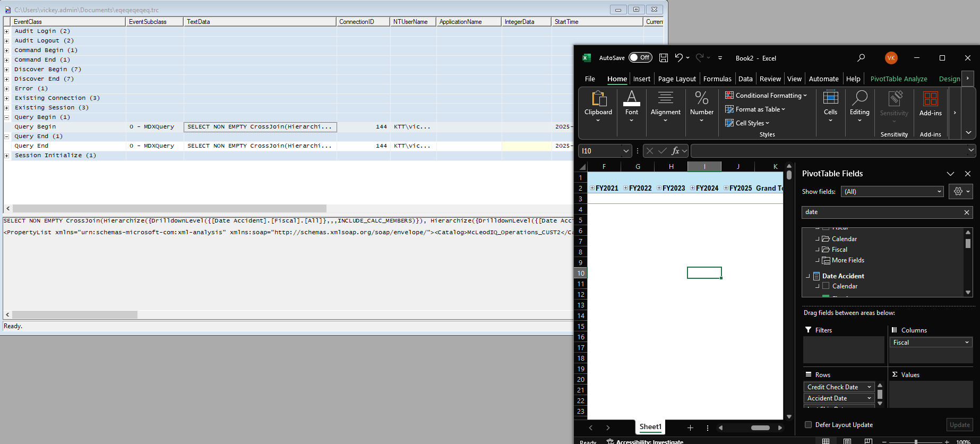Viewport: 980px width, 444px height.
Task: Add a new sheet with plus icon
Action: click(x=690, y=428)
